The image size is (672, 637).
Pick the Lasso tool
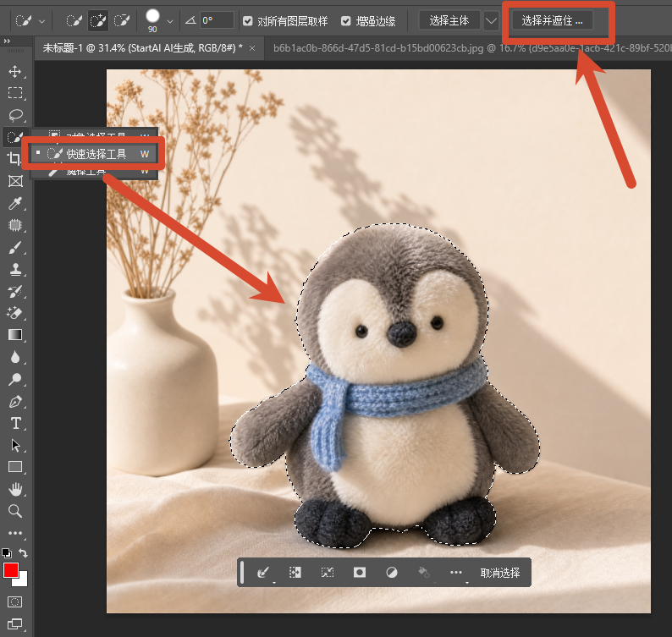[x=15, y=115]
